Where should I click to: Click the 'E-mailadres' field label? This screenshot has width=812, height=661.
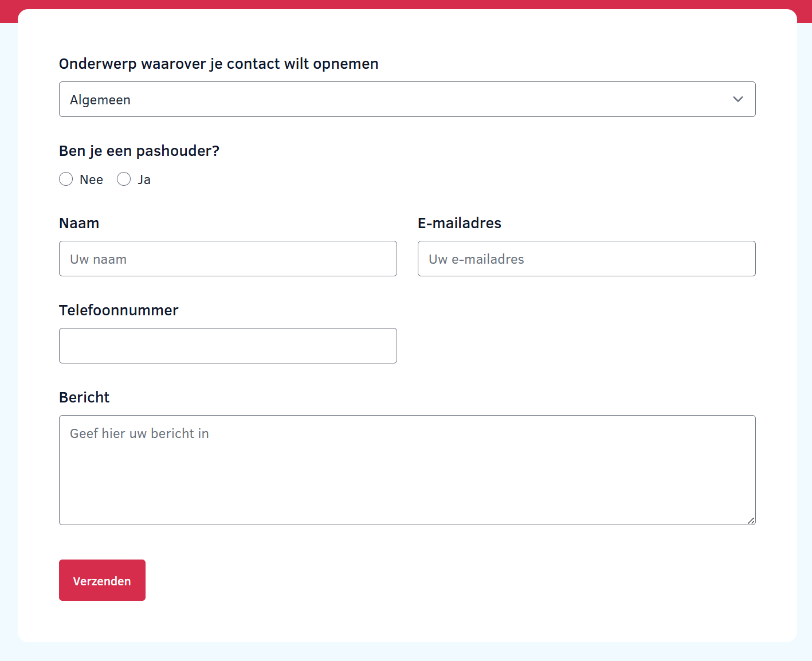[x=459, y=223]
